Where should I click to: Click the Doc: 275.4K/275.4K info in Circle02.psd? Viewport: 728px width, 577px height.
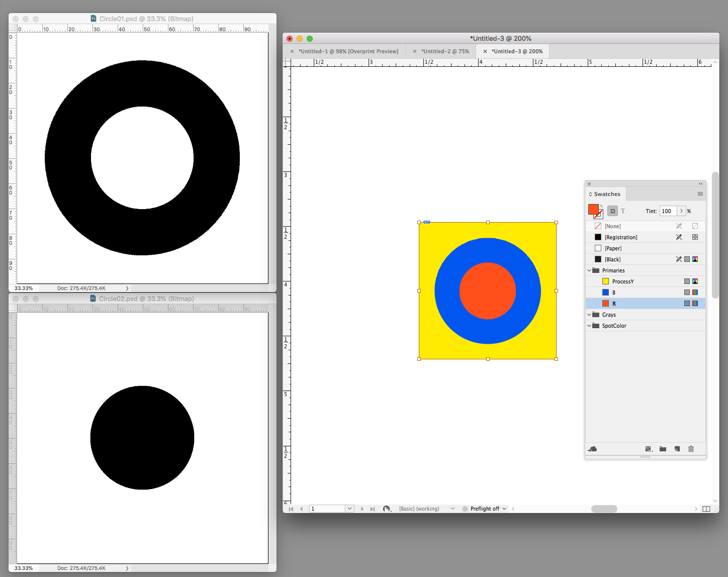click(x=81, y=568)
